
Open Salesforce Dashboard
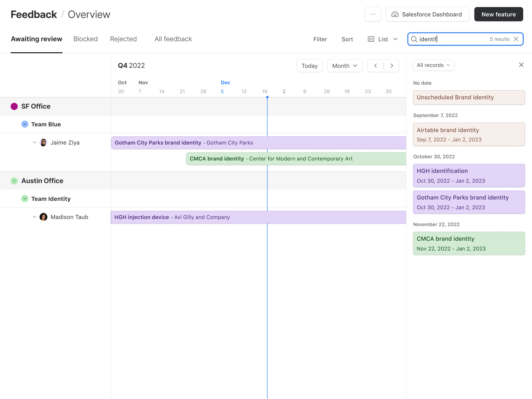point(427,14)
